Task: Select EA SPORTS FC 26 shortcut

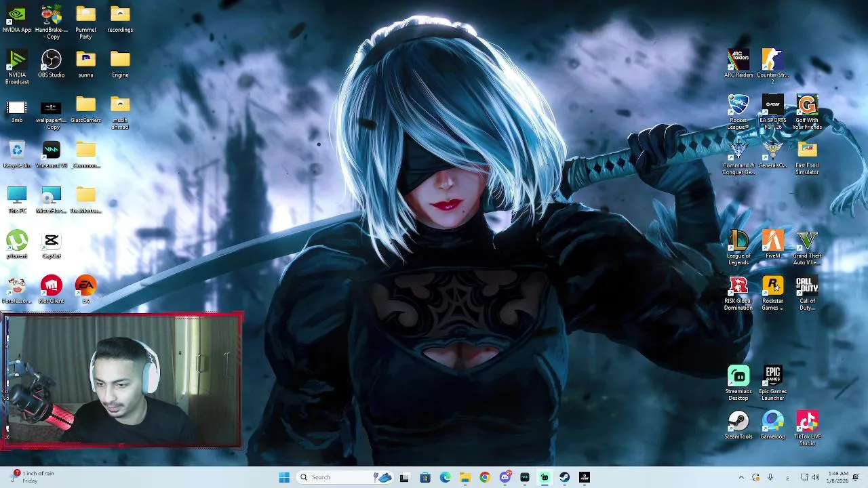Action: (772, 113)
